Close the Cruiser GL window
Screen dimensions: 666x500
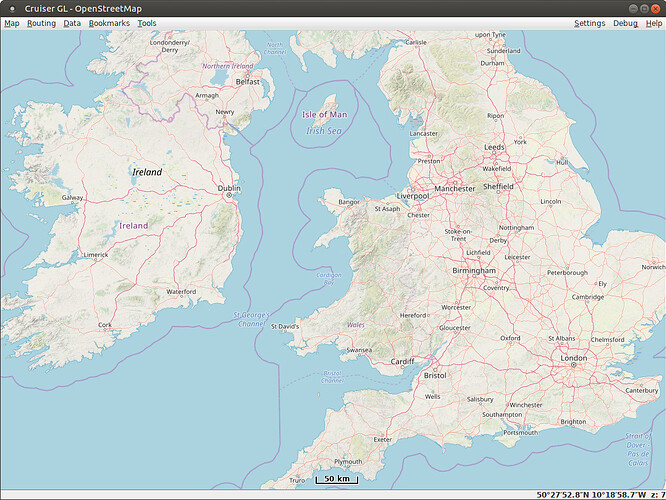[655, 8]
